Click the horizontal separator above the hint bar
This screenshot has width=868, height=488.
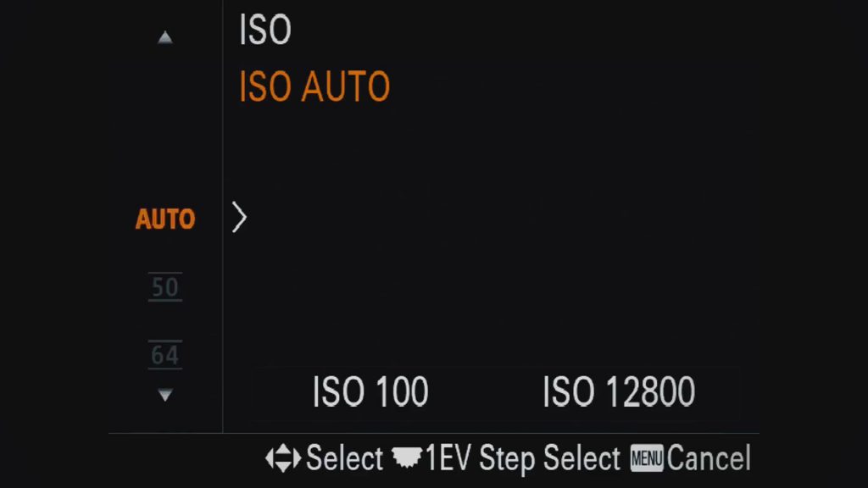[434, 433]
